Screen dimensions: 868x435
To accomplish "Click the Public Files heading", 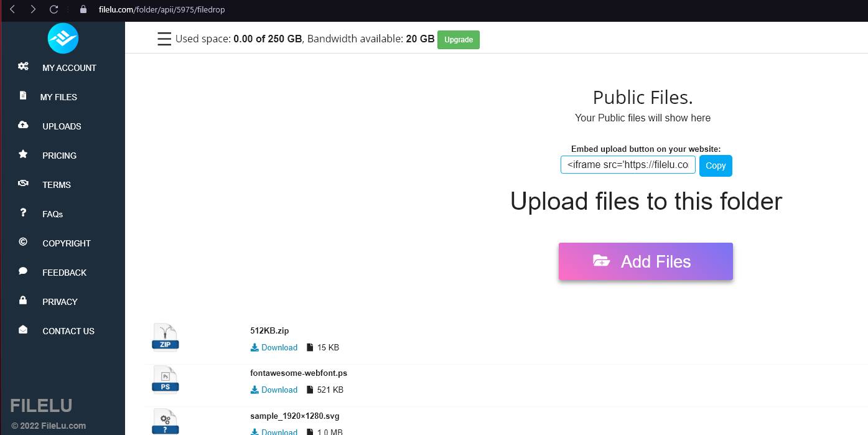I will (643, 98).
